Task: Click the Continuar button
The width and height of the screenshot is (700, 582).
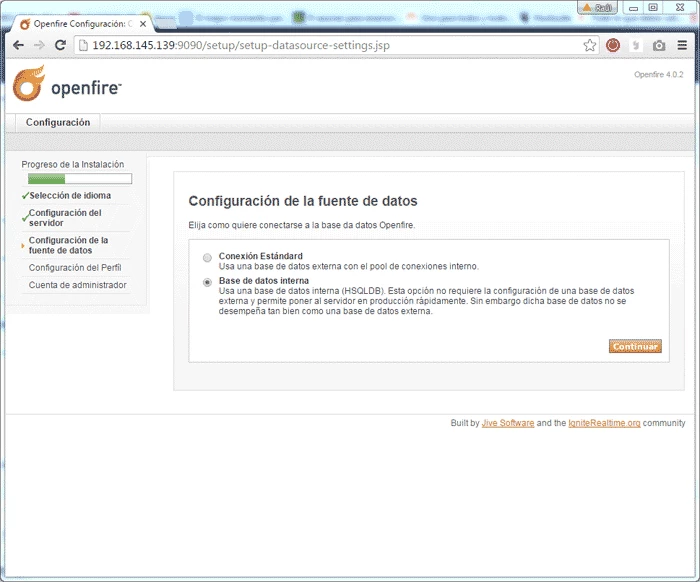Action: (635, 346)
